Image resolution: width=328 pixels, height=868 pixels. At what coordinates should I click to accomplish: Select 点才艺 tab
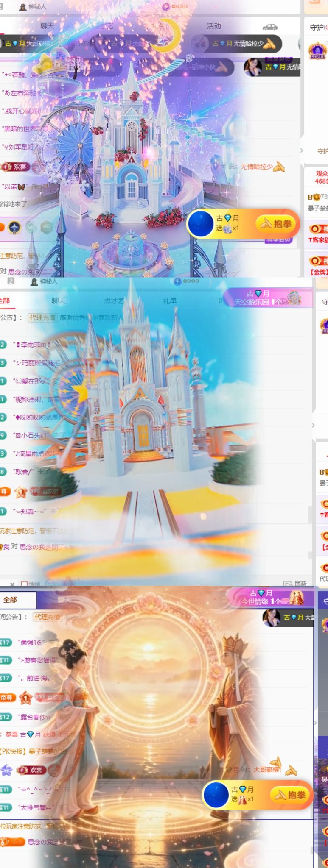click(114, 300)
